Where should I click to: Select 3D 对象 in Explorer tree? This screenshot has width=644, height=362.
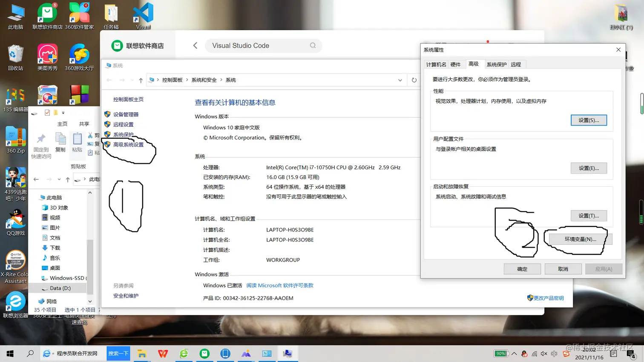point(59,208)
